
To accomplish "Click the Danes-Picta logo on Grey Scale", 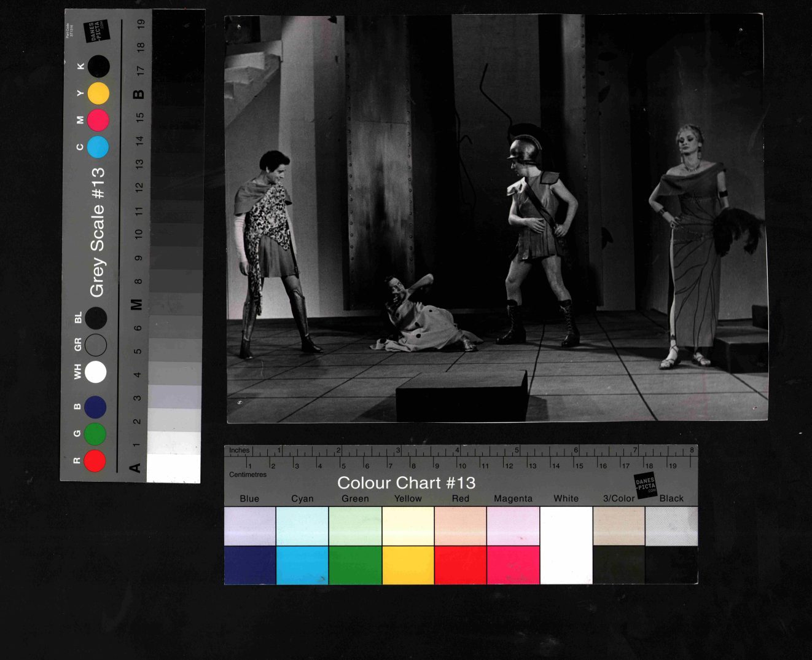I will 96,31.
